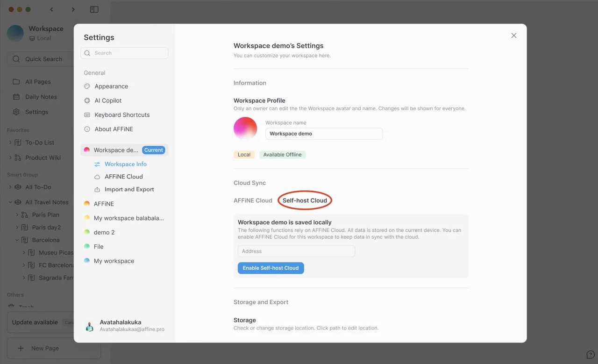Viewport: 598px width, 364px height.
Task: Expand the Paris day2 page
Action: tap(17, 228)
